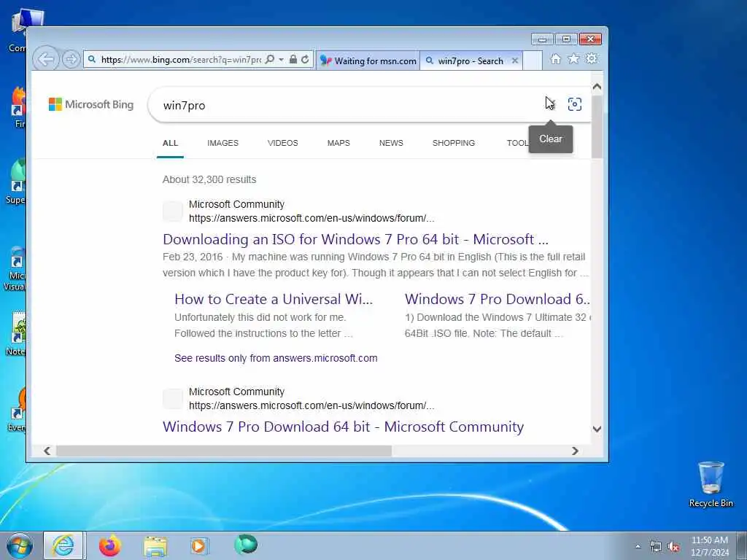Click the Microsoft Bing logo
The image size is (747, 560).
tap(91, 104)
